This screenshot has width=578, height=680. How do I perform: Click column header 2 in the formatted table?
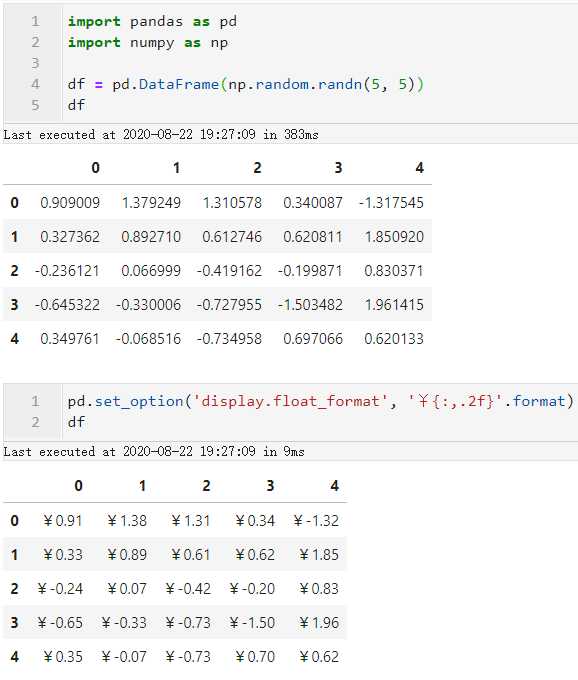[x=206, y=486]
